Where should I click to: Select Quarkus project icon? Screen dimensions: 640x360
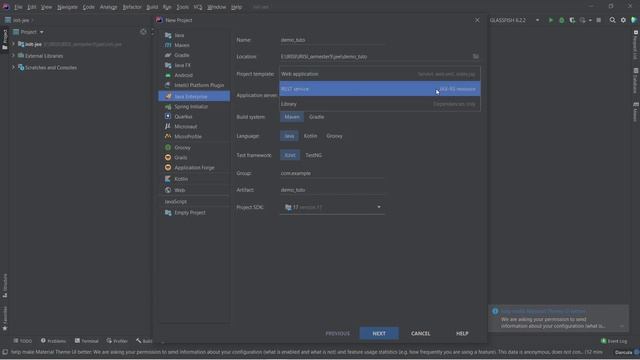tap(168, 116)
